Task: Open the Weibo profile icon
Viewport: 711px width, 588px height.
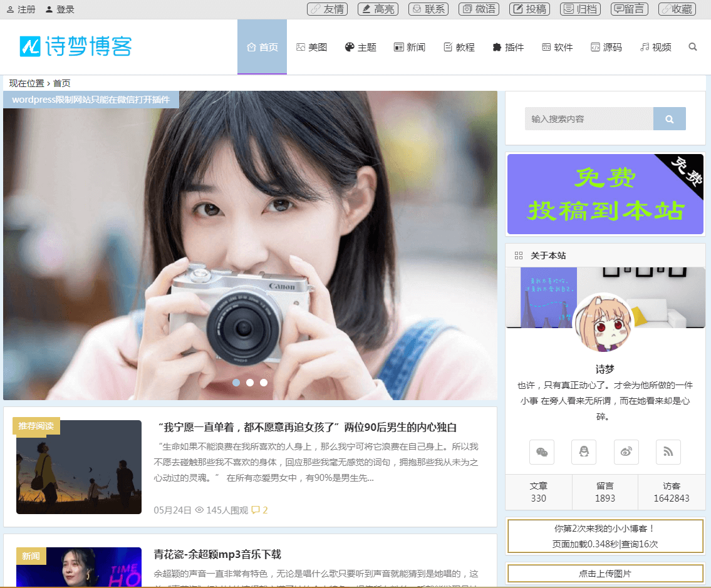Action: tap(626, 452)
